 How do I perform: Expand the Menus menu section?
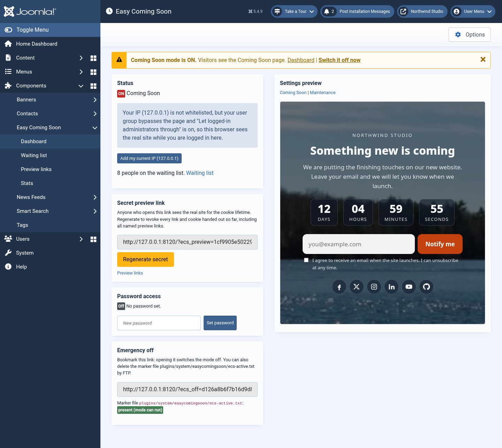[x=81, y=72]
